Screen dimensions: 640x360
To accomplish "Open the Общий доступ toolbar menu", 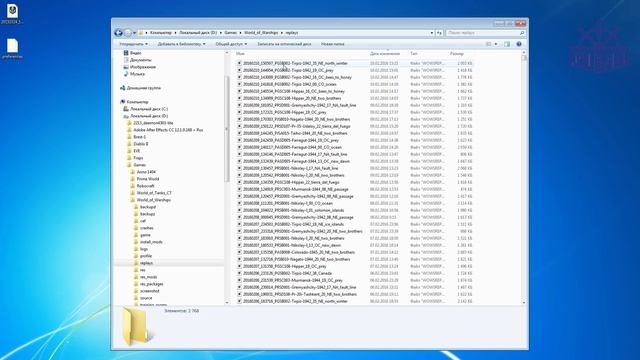I will [x=231, y=44].
